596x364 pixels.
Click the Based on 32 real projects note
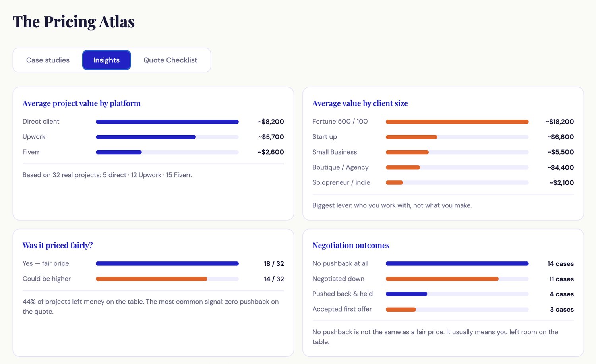coord(107,175)
